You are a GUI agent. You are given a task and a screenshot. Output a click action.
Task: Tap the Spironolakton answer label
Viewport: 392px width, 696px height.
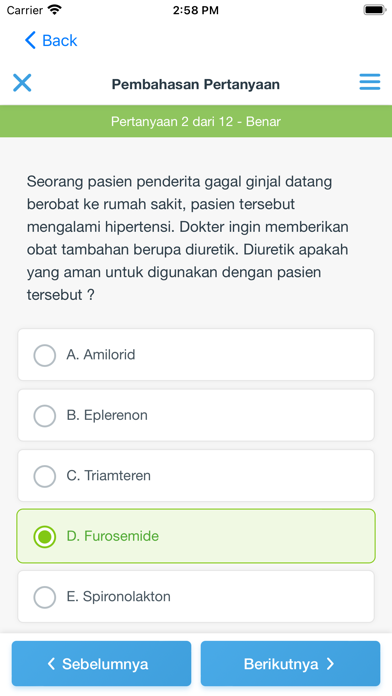pyautogui.click(x=119, y=596)
